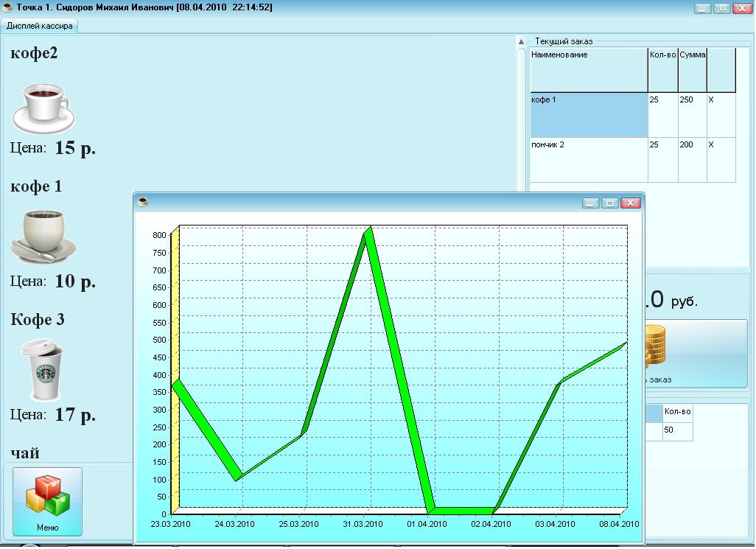The height and width of the screenshot is (549, 756).
Task: Click the chart peak at 31.03.2010
Action: pos(369,231)
